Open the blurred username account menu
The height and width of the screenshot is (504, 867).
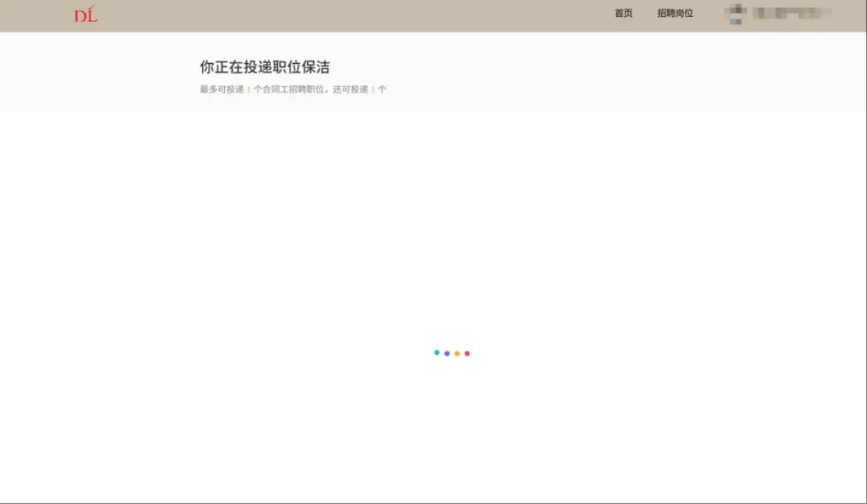pos(792,13)
